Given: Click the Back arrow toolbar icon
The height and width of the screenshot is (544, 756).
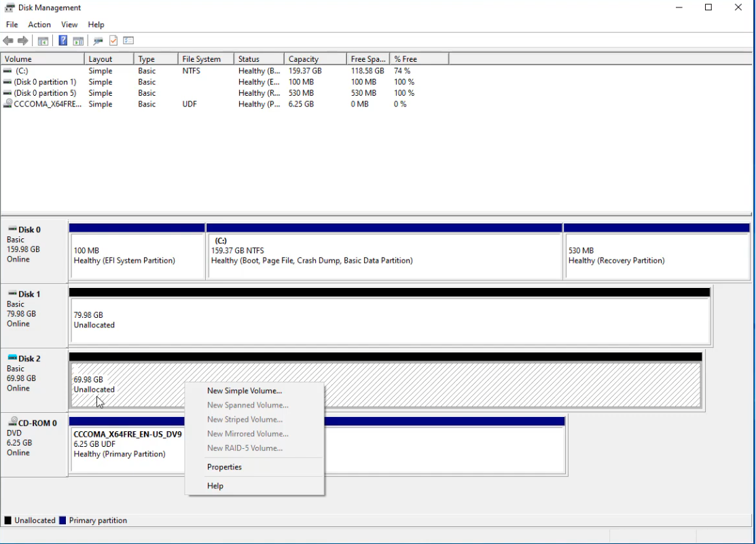Looking at the screenshot, I should click(8, 41).
